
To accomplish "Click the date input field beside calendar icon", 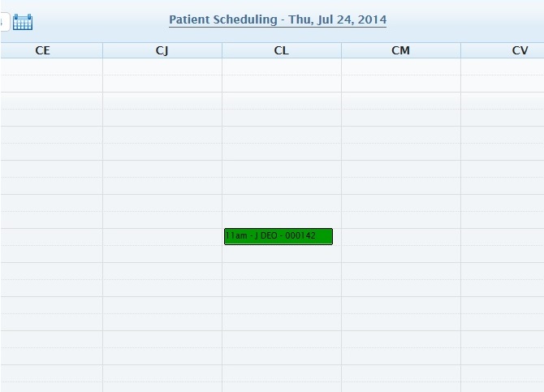I will point(3,22).
